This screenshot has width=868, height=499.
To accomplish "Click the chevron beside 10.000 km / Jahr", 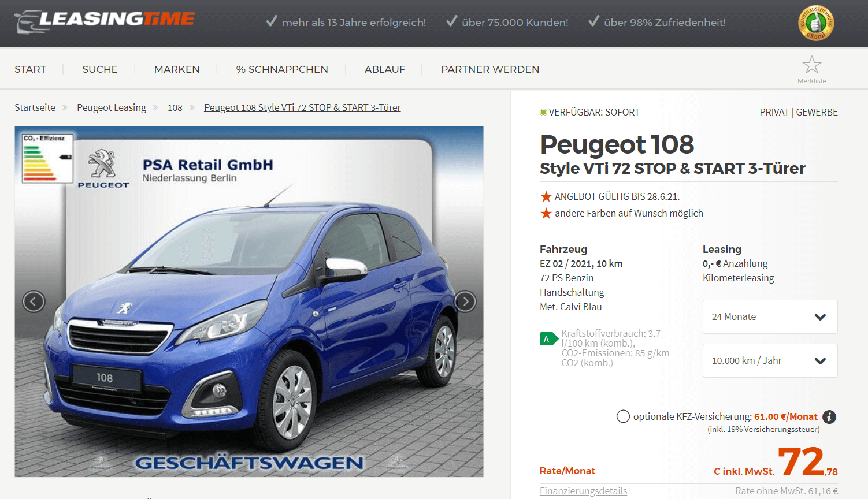I will tap(820, 361).
